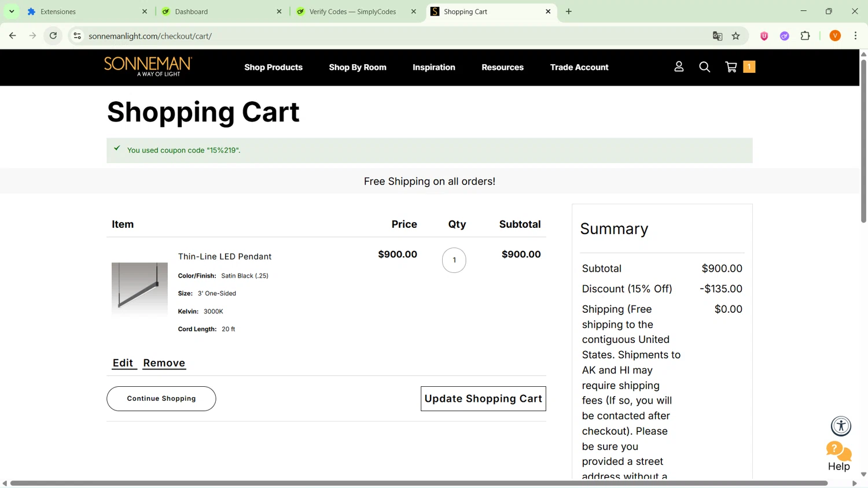Click the coupon message "15%219"
The width and height of the screenshot is (868, 488).
pyautogui.click(x=183, y=150)
